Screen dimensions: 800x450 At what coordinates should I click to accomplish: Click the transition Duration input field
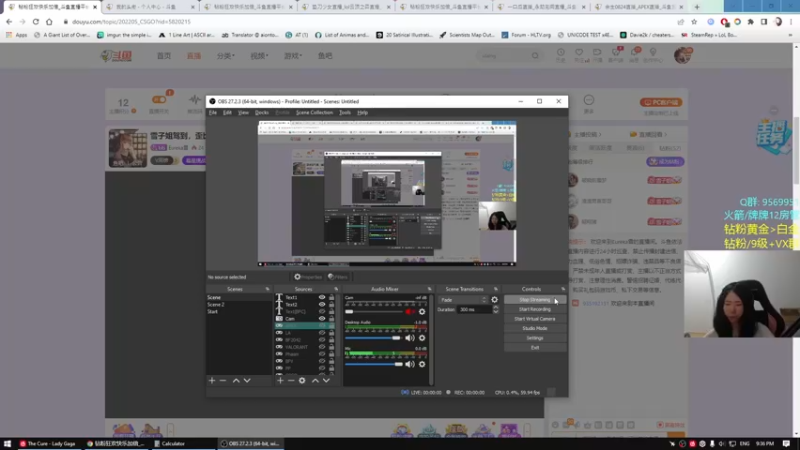point(474,310)
